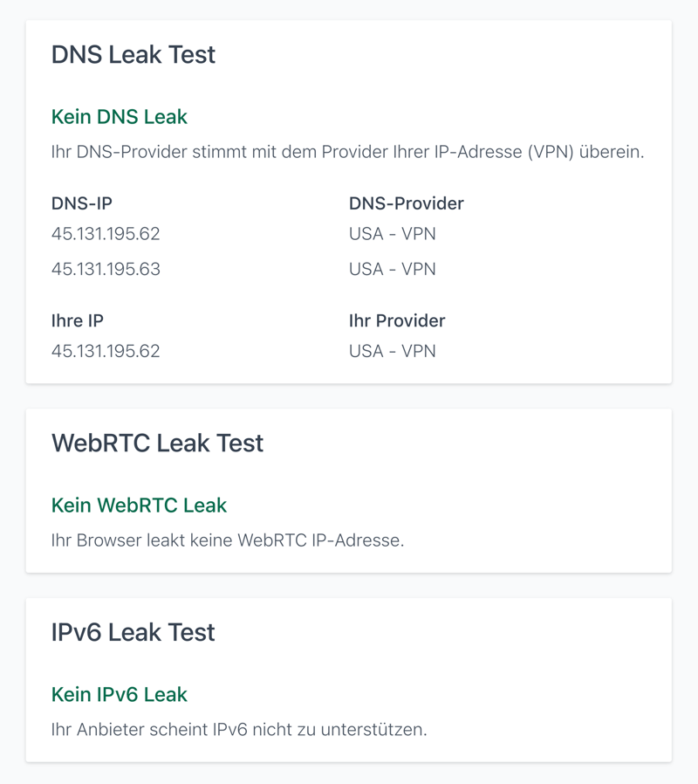698x784 pixels.
Task: Click the DNS Leak Test heading
Action: [133, 54]
